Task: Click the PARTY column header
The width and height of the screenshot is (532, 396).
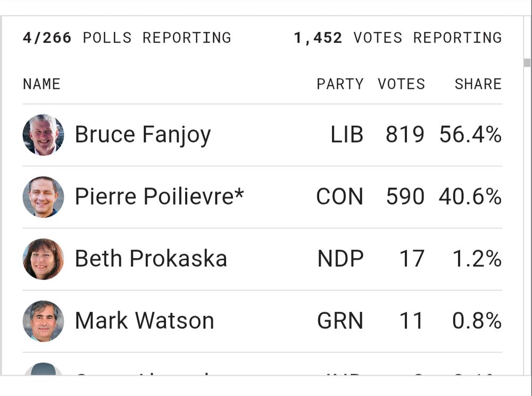Action: (x=340, y=84)
